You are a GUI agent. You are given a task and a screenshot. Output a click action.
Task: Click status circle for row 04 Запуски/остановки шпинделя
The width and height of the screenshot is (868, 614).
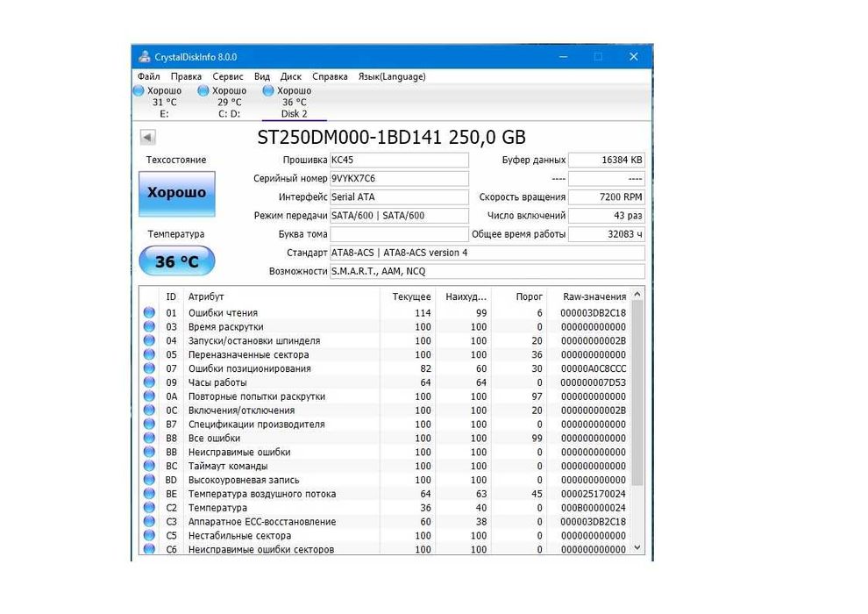[149, 340]
